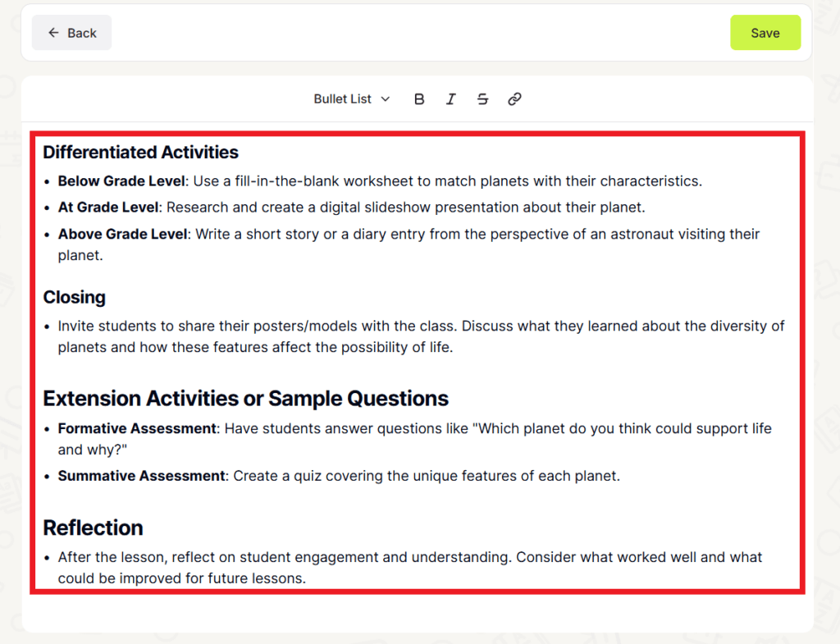840x644 pixels.
Task: Click the Differentiated Activities heading
Action: tap(140, 153)
